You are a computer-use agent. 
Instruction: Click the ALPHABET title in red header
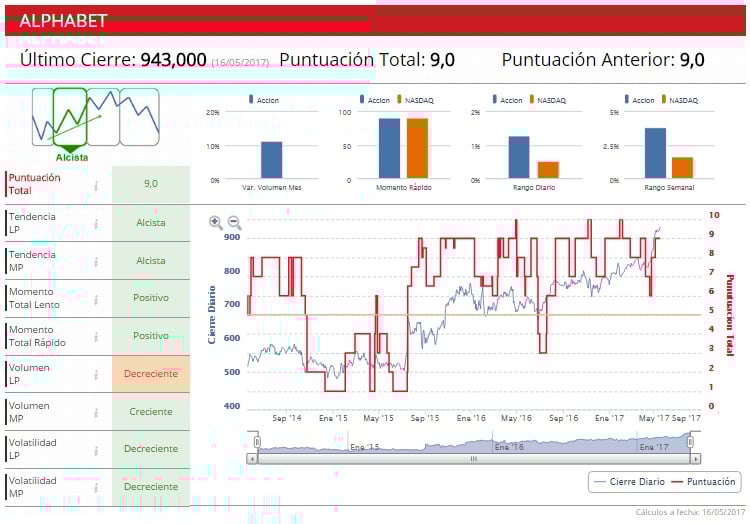[63, 21]
